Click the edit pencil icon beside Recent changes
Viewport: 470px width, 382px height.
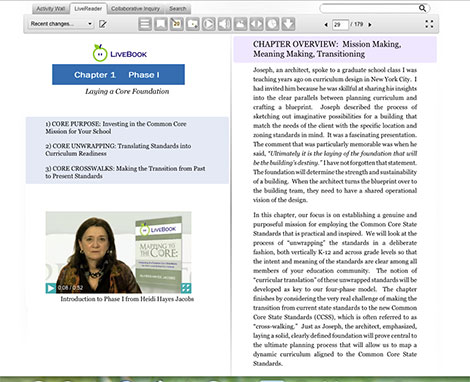[103, 24]
